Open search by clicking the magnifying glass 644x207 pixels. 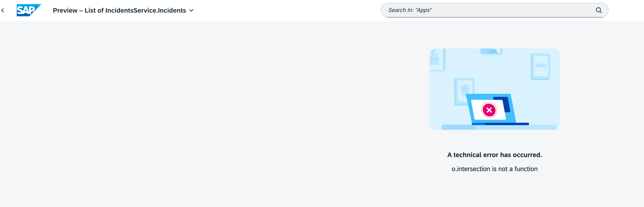coord(599,10)
